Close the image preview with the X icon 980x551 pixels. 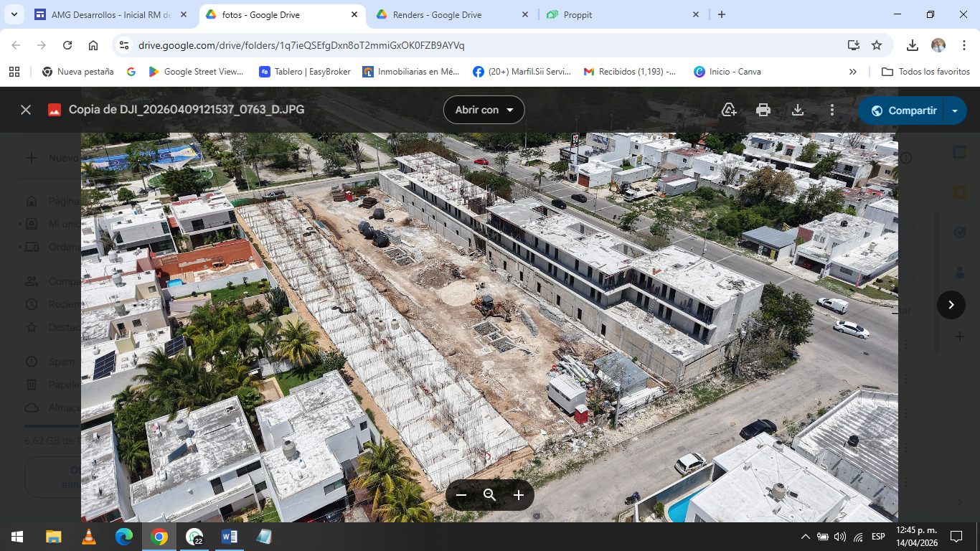click(x=26, y=110)
